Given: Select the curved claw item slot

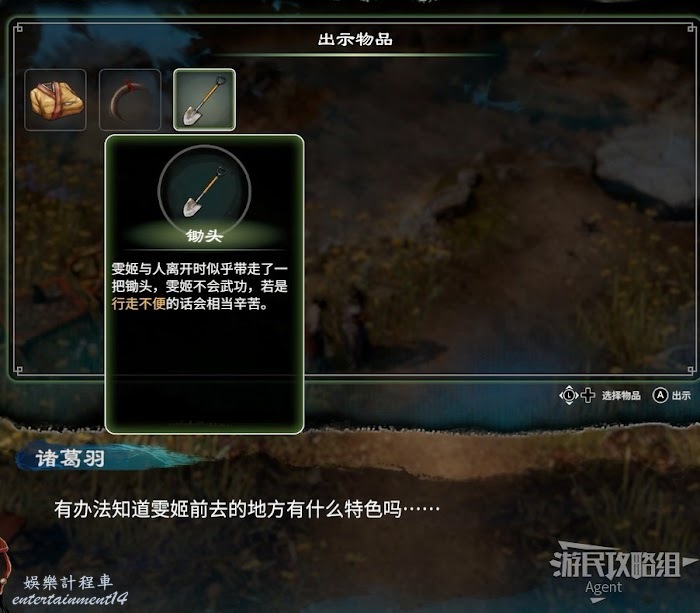Looking at the screenshot, I should [130, 100].
